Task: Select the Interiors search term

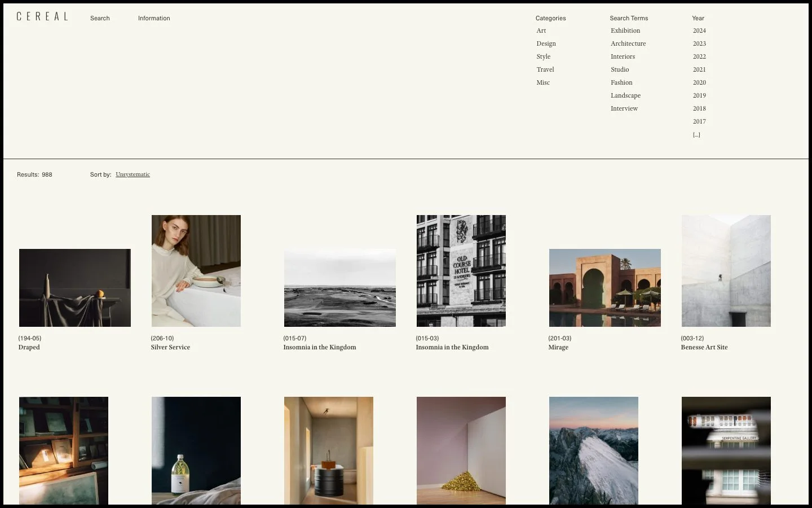Action: point(623,56)
